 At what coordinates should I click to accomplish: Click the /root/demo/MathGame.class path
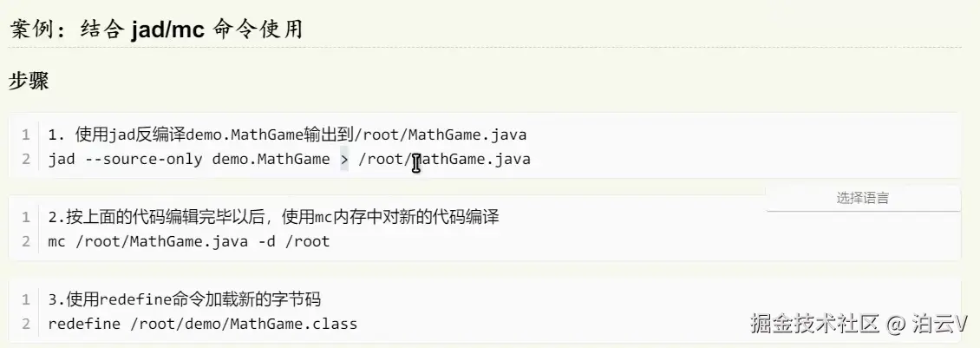click(x=238, y=325)
